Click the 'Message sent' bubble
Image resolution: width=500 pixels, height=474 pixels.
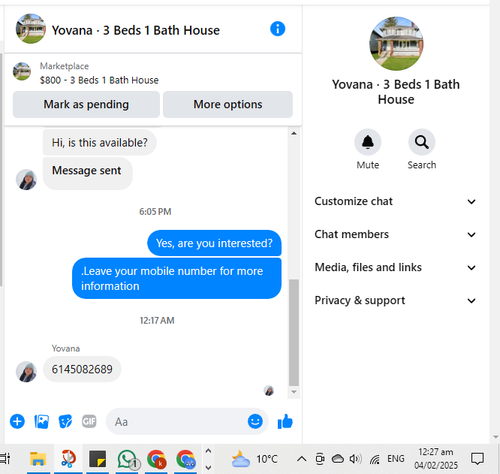pyautogui.click(x=88, y=173)
